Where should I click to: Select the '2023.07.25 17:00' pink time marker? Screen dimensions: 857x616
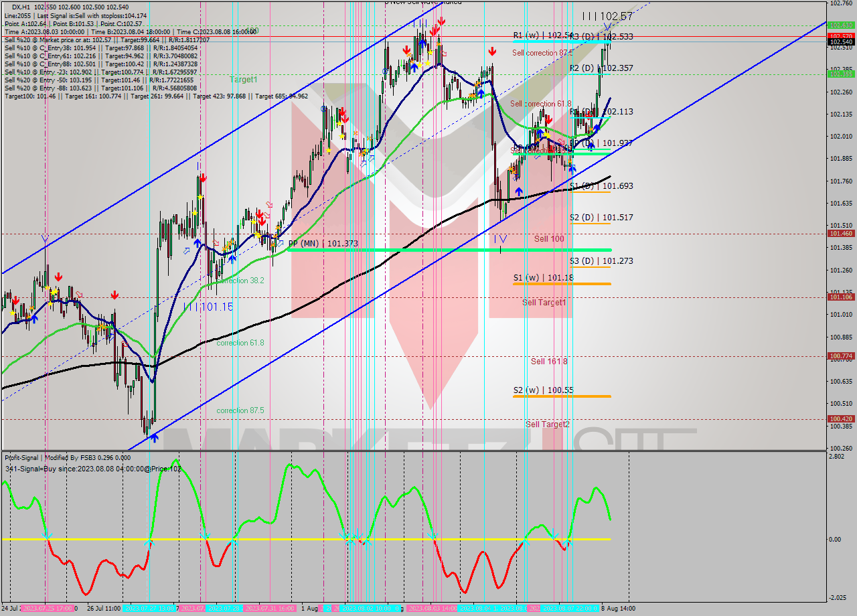click(x=48, y=609)
